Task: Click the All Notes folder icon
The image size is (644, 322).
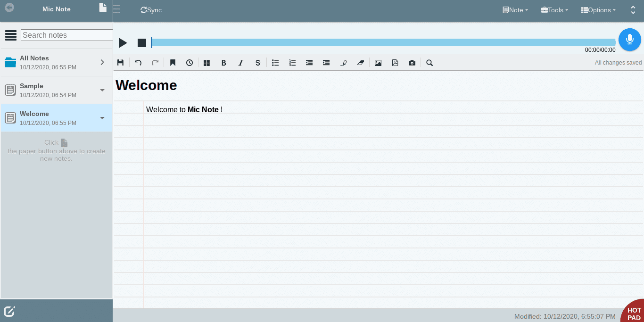Action: coord(10,62)
